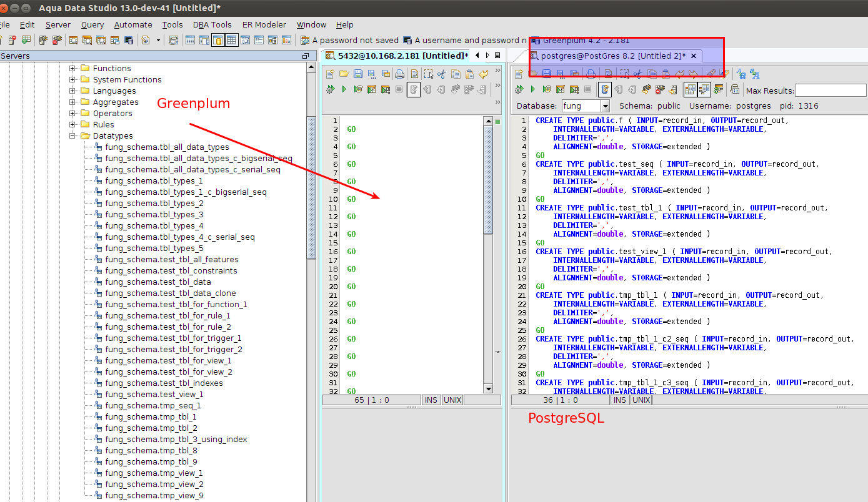The width and height of the screenshot is (868, 502).
Task: Click the left query editor vertical scrollbar
Action: pos(489,181)
